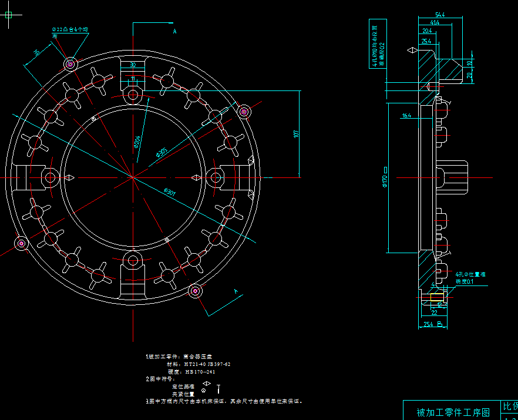The image size is (518, 420).
Task: Pick the "30" width dimension text
Action: [x=133, y=65]
